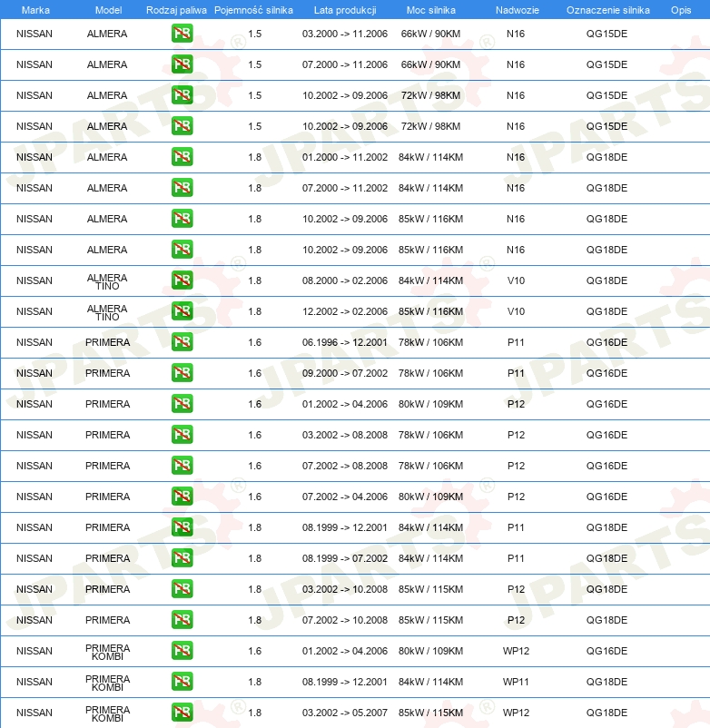Click 'V10' in the 08.2000 Almera Tino row
Viewport: 710px width, 728px height.
tap(516, 280)
